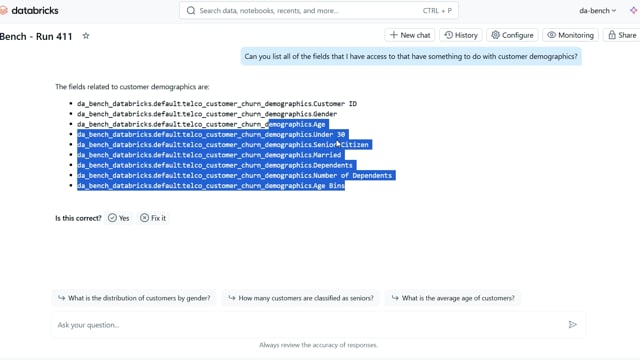
Task: Expand the da-bench workspace dropdown
Action: pyautogui.click(x=598, y=11)
